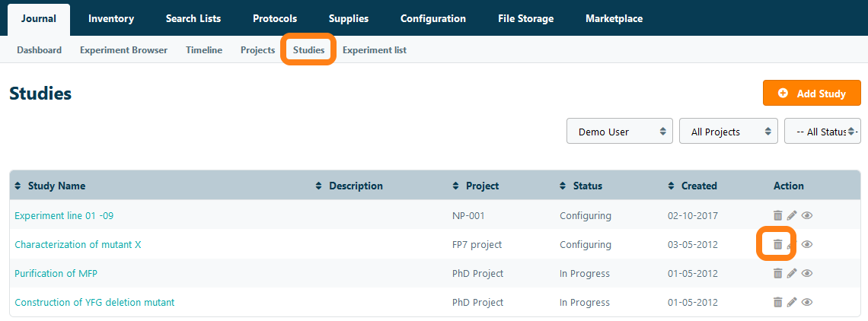Edit the Purification of MFP study

pos(792,274)
